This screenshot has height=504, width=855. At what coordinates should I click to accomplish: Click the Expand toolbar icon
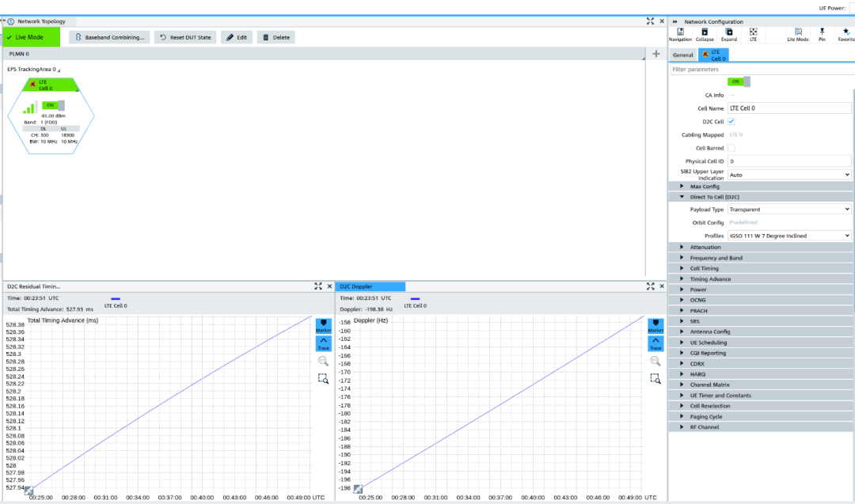point(729,34)
